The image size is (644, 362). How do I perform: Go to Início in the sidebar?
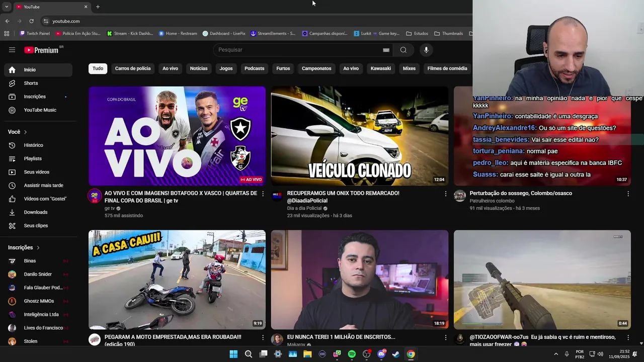pyautogui.click(x=38, y=70)
